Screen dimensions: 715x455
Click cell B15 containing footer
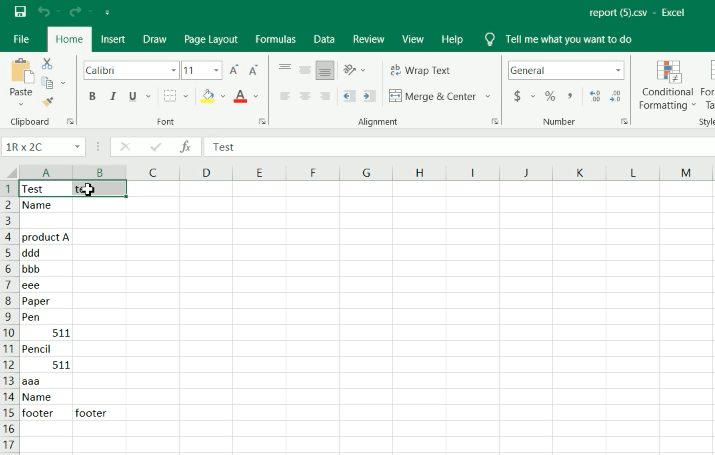99,413
